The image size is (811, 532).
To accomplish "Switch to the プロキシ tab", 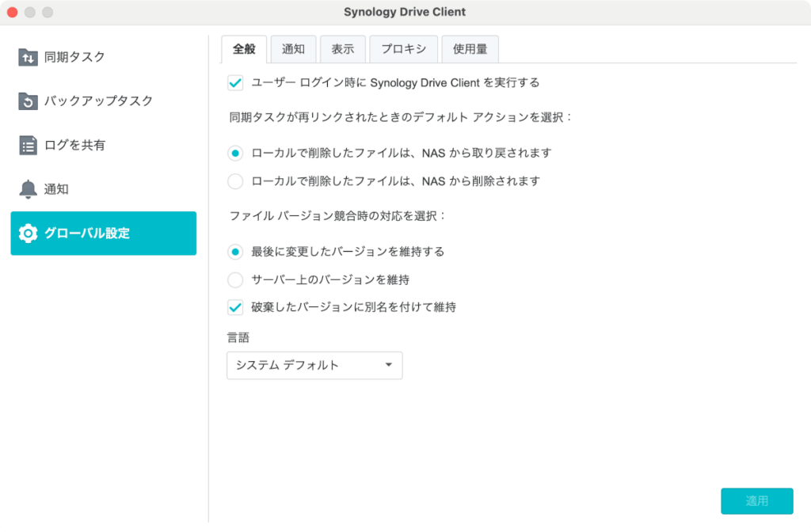I will pos(403,49).
